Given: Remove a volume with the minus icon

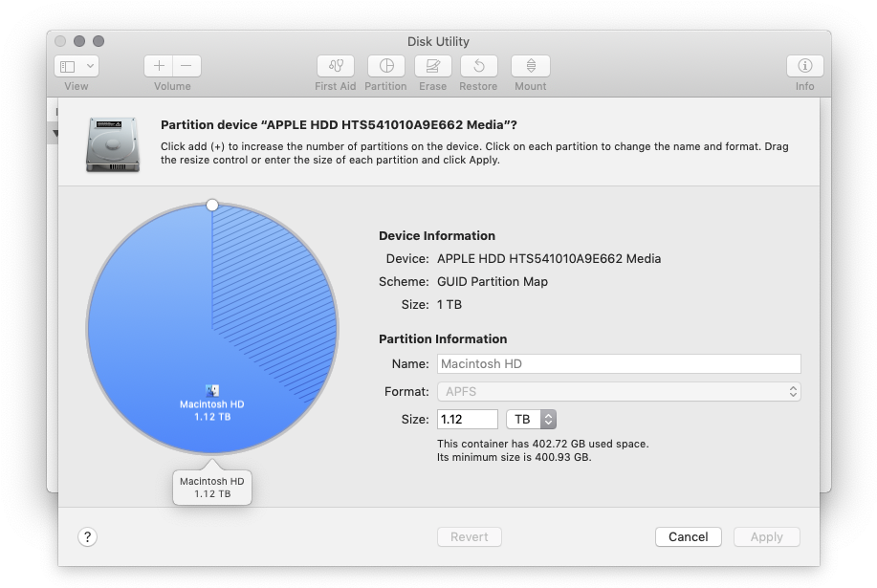Looking at the screenshot, I should [x=186, y=66].
